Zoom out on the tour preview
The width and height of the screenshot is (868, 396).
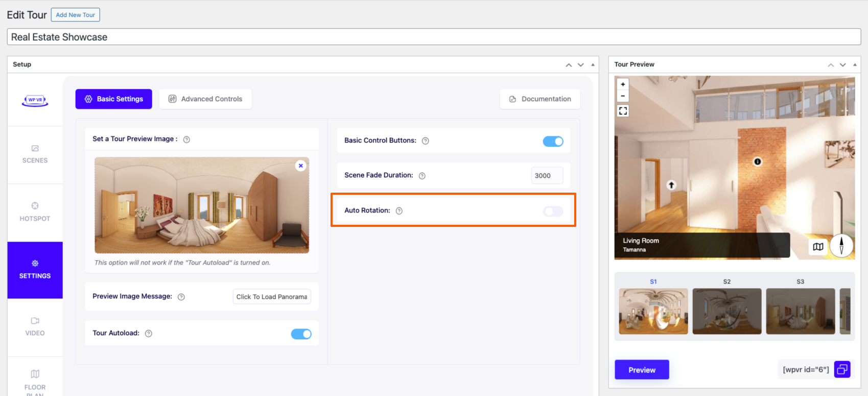tap(623, 96)
